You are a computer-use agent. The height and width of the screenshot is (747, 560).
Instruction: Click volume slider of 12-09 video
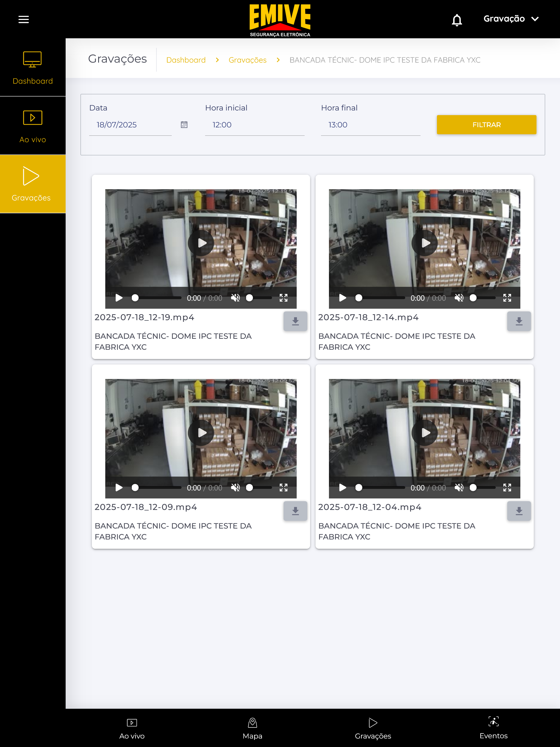(x=259, y=488)
